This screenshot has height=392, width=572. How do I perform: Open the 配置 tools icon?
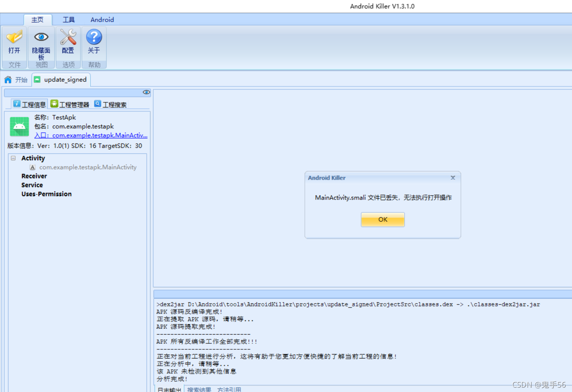pos(68,37)
